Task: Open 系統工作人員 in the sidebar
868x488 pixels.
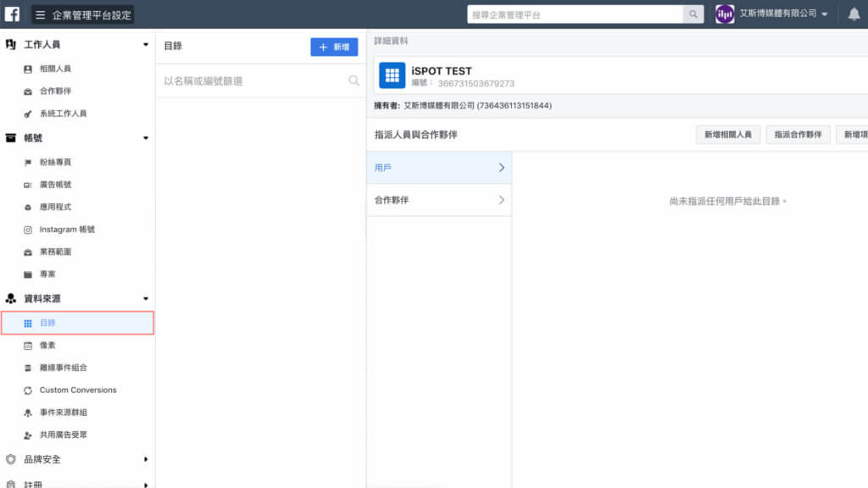Action: point(63,114)
